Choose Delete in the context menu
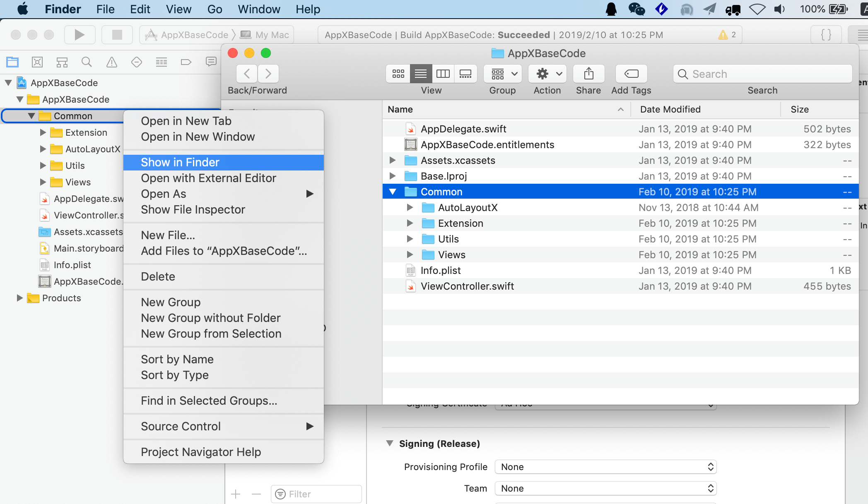Image resolution: width=868 pixels, height=504 pixels. coord(224,276)
